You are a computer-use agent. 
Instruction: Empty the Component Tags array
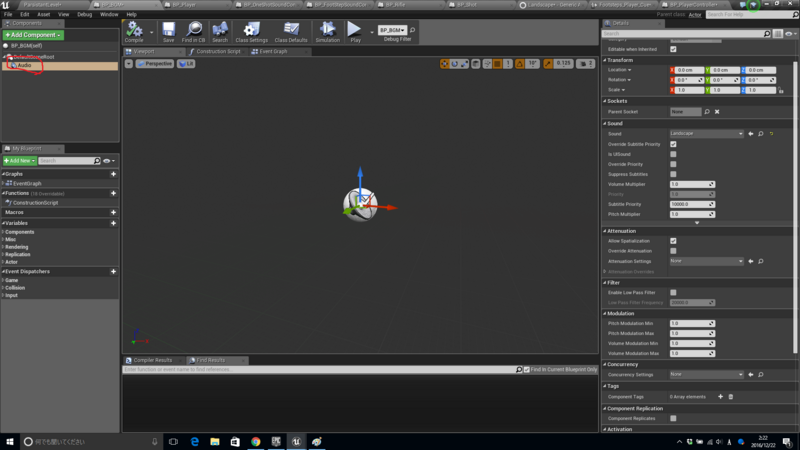(731, 396)
